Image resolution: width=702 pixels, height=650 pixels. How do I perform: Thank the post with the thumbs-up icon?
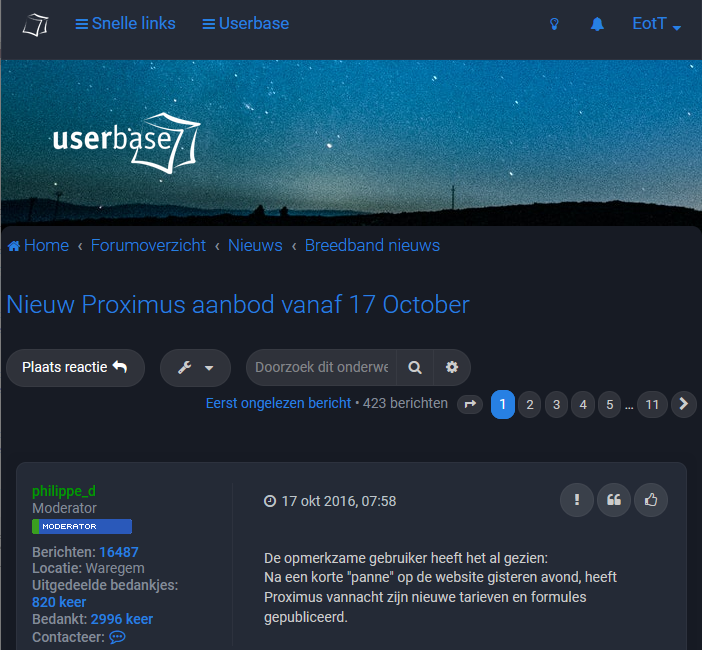(x=651, y=500)
